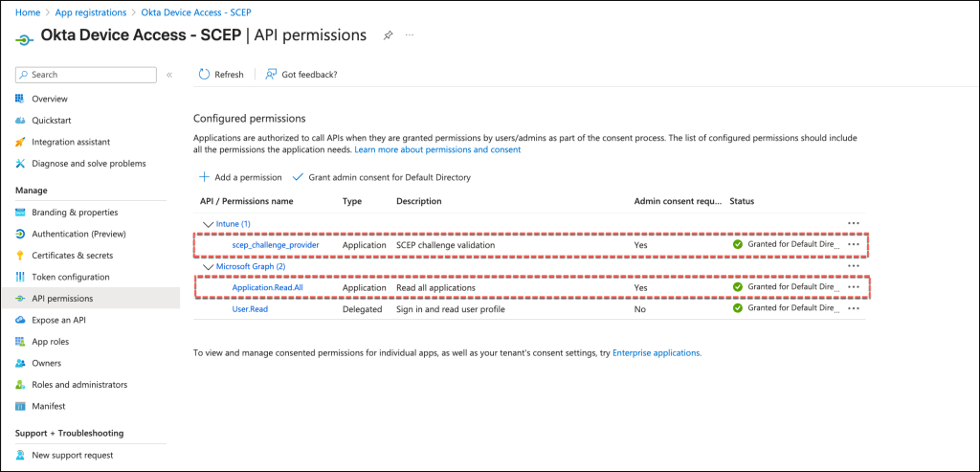980x472 pixels.
Task: Open Expose an API cloud icon
Action: [x=21, y=320]
